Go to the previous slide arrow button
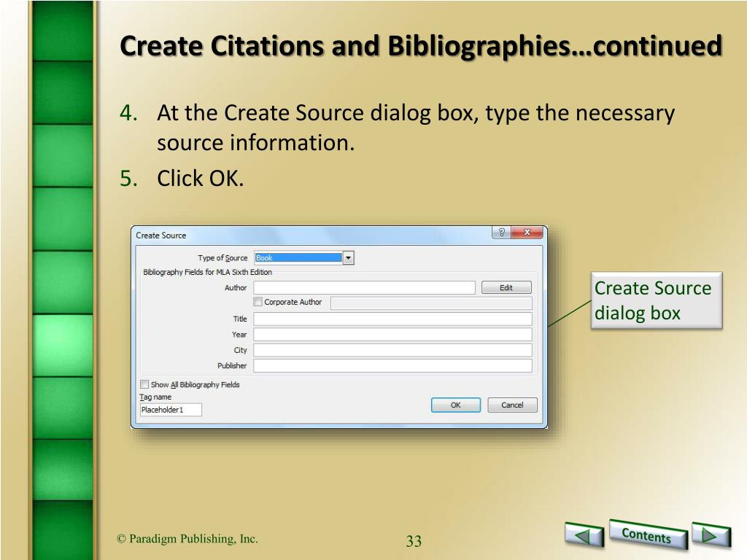Image resolution: width=747 pixels, height=560 pixels. point(584,534)
